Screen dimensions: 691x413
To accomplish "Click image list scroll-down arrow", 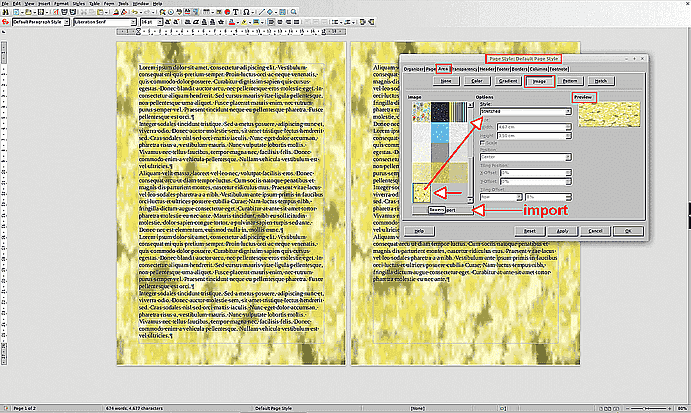I will [470, 200].
